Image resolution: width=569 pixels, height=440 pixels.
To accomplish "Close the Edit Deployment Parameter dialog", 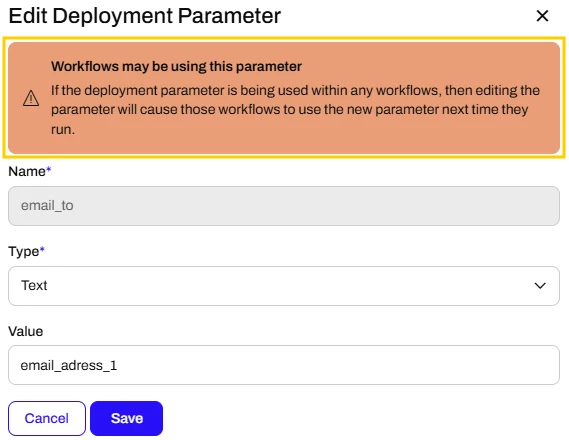I will click(x=542, y=16).
